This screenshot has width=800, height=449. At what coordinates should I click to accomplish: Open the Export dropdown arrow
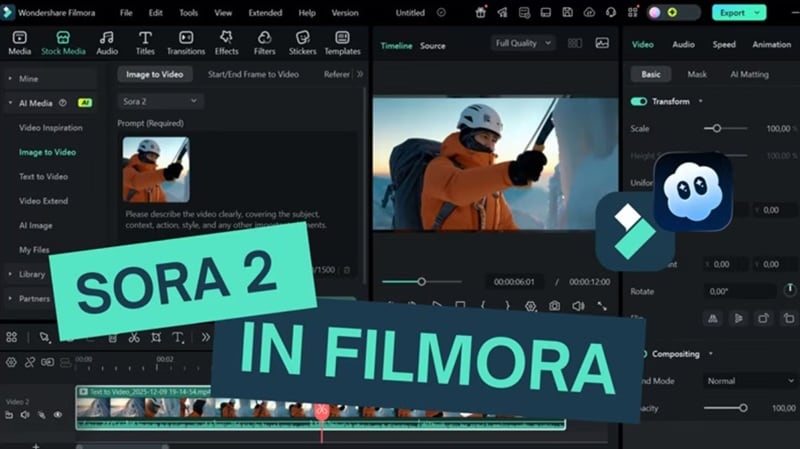(x=757, y=13)
